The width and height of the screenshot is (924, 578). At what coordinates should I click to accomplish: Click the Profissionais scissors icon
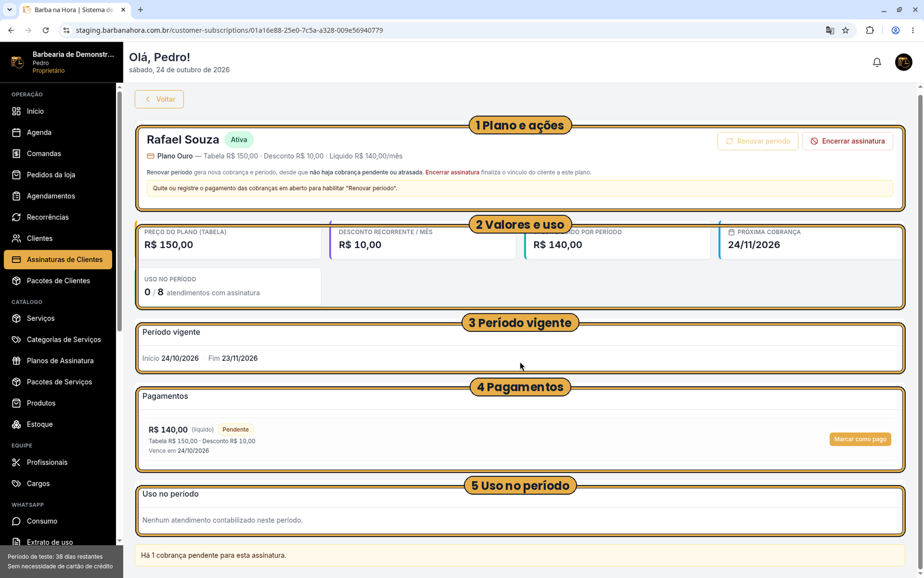point(16,462)
